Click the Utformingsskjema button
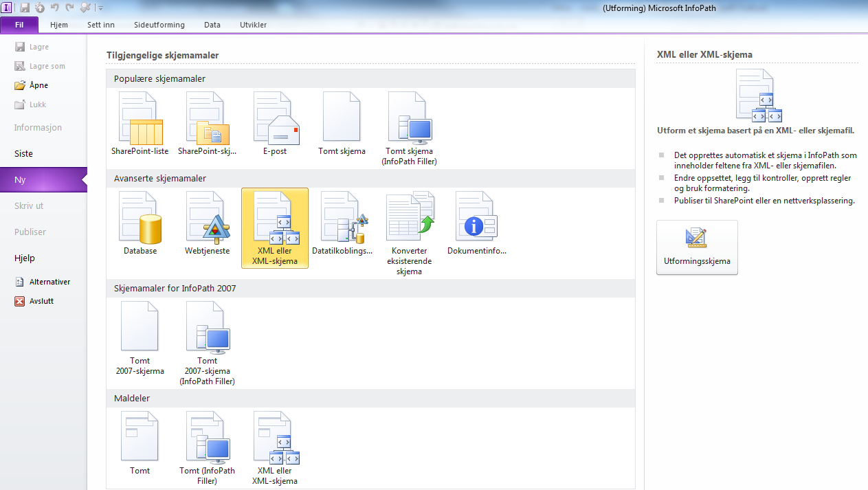 click(697, 247)
